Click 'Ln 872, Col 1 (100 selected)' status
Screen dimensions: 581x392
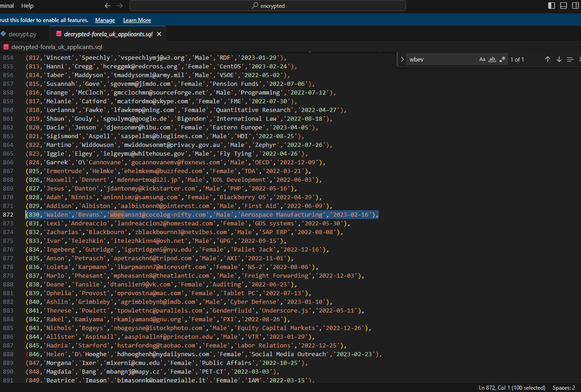point(512,388)
